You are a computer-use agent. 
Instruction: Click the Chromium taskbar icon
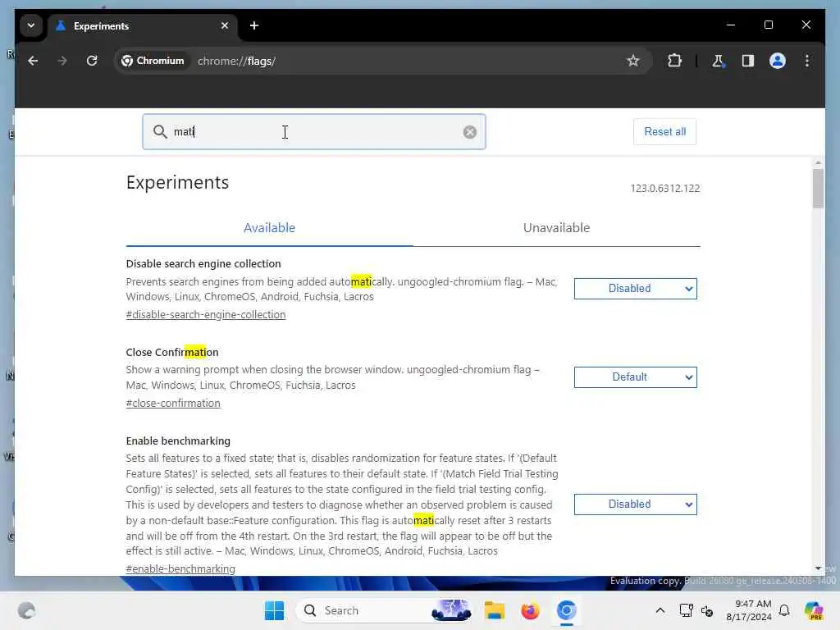tap(566, 610)
